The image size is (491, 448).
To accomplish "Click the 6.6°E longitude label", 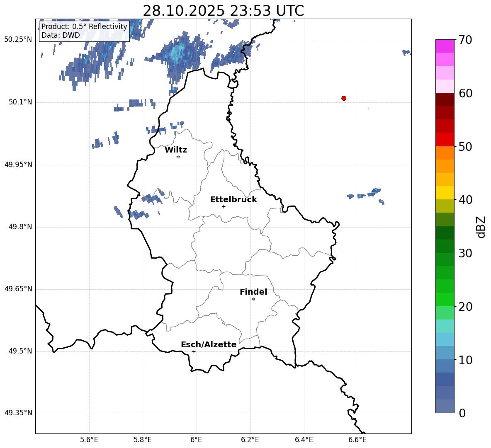I will [x=357, y=440].
